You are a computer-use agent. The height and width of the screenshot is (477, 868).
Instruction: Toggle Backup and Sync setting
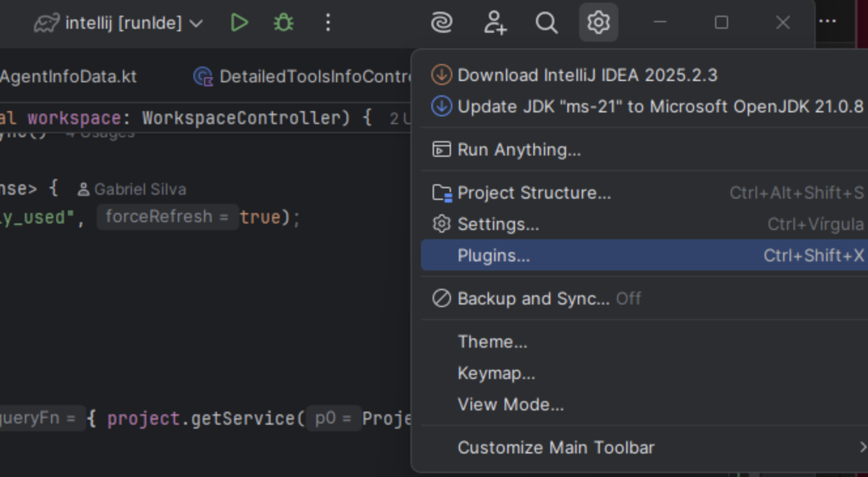(533, 299)
